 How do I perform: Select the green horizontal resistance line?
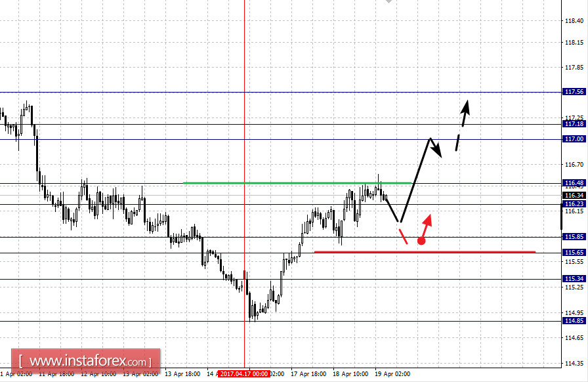click(297, 183)
